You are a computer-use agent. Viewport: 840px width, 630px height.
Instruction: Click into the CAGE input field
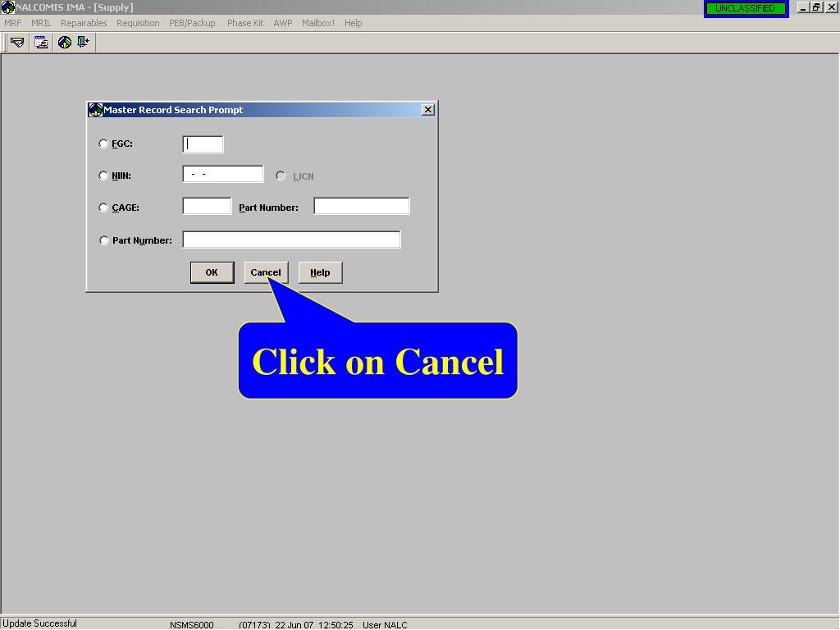tap(207, 206)
